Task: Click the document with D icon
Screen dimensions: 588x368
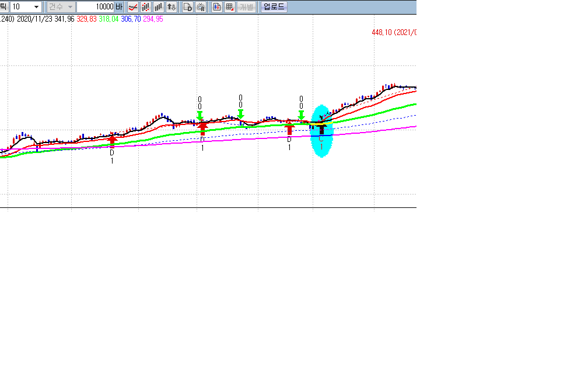Action: coord(188,7)
